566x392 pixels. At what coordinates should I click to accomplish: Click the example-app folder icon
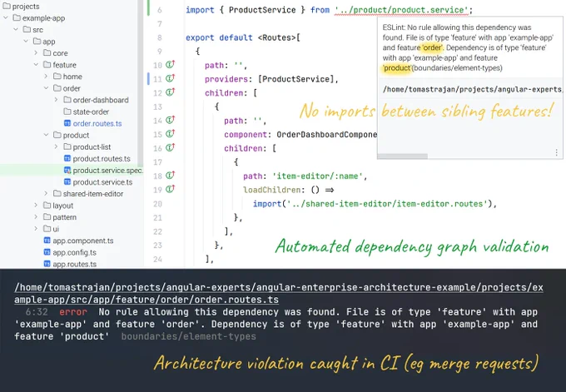(x=17, y=17)
